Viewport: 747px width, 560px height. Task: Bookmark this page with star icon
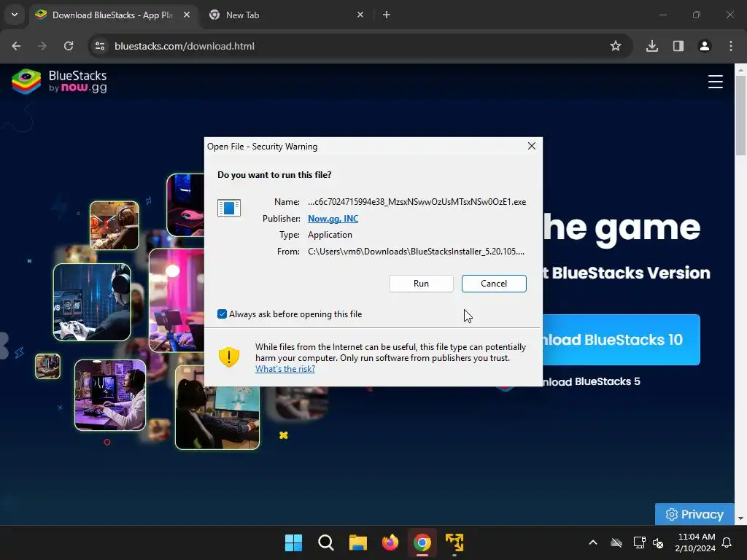tap(616, 46)
